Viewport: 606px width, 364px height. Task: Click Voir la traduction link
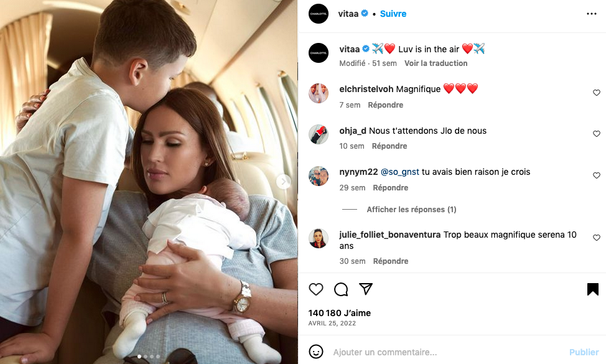coord(436,63)
